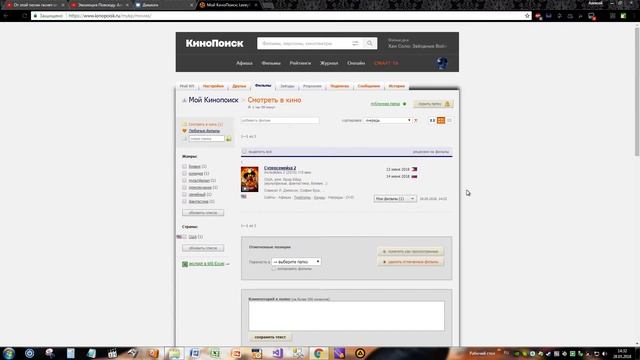Screen dimensions: 640x360
Task: Click the small up arrow beside Мой Кинопоиск
Action: click(x=184, y=100)
